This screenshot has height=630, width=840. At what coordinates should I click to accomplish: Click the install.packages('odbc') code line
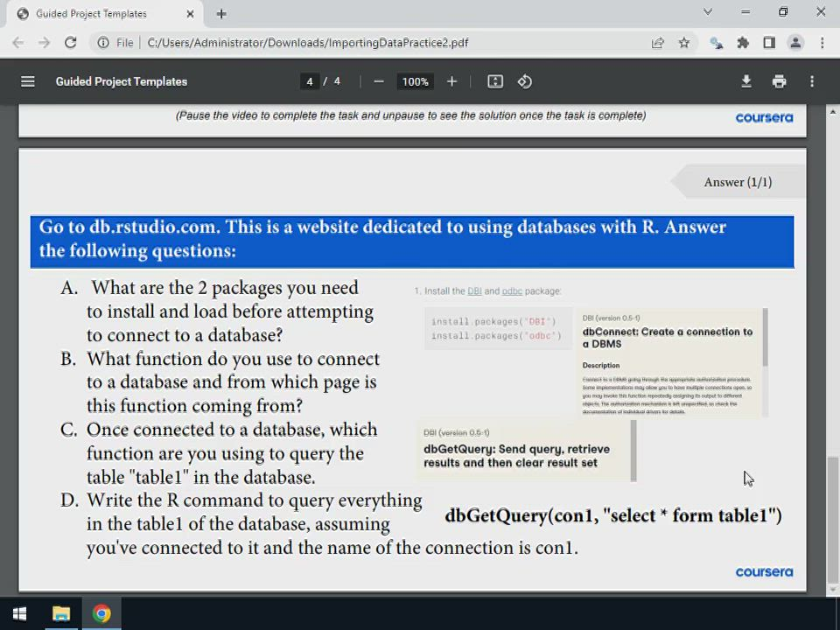click(496, 336)
